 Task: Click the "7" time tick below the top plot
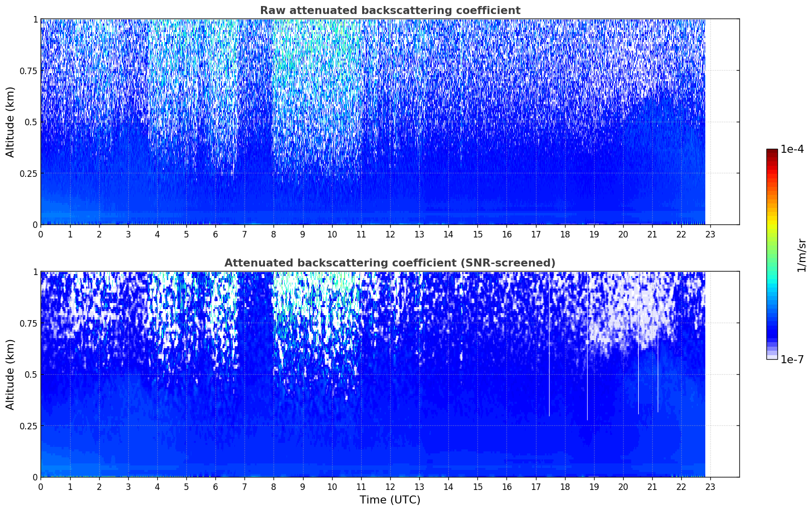pos(244,234)
